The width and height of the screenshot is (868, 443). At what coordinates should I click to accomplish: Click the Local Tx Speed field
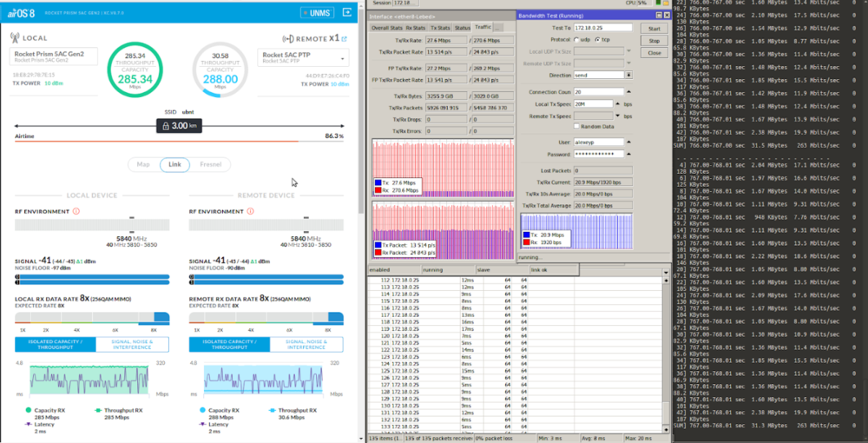pos(594,103)
